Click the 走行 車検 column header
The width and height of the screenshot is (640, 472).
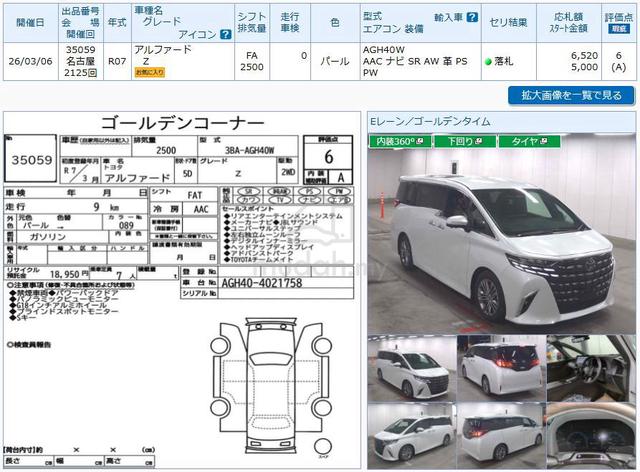[290, 23]
